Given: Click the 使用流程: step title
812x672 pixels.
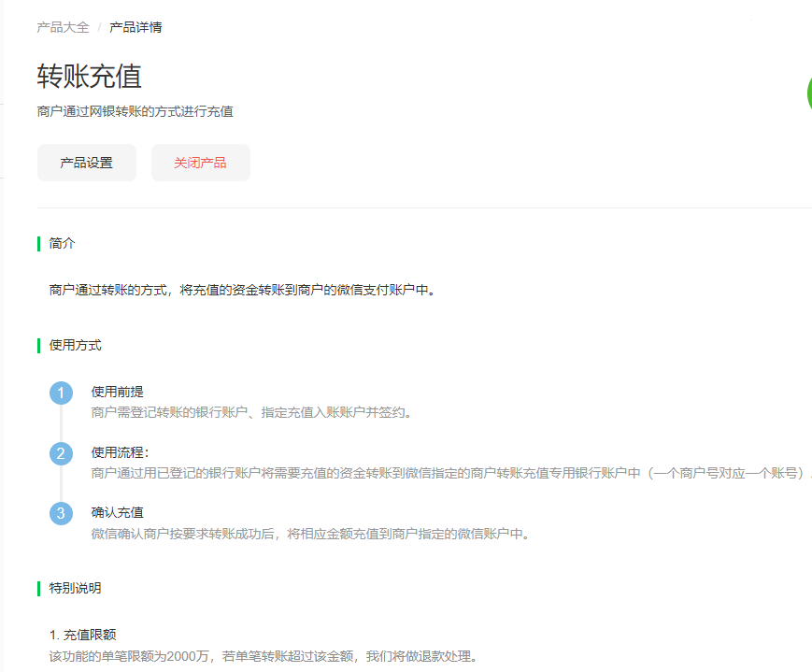Looking at the screenshot, I should [121, 452].
